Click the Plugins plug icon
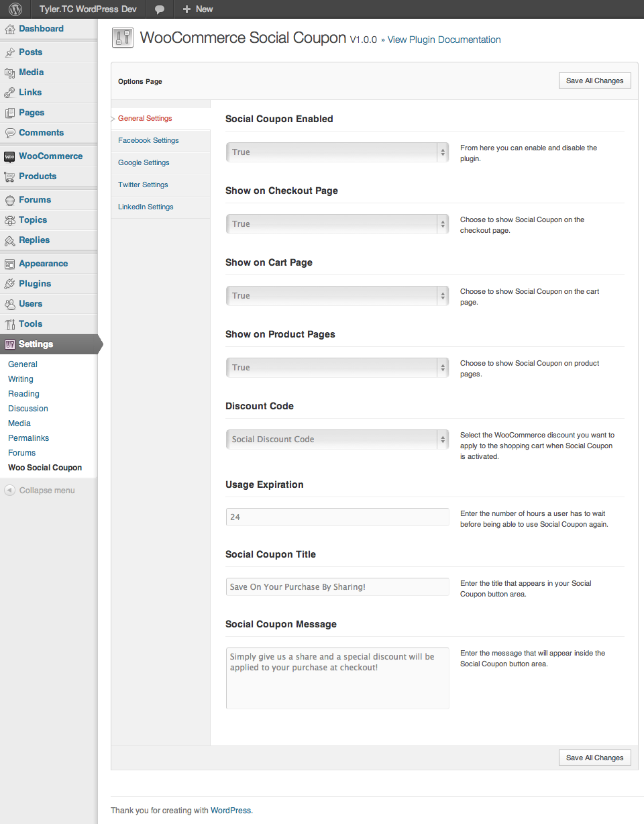 click(10, 284)
